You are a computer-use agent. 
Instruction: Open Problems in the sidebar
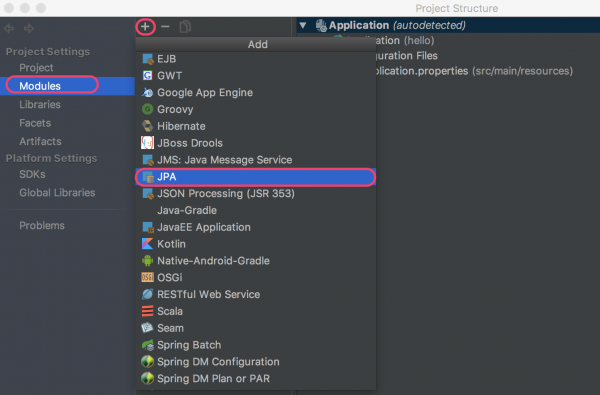pos(42,225)
